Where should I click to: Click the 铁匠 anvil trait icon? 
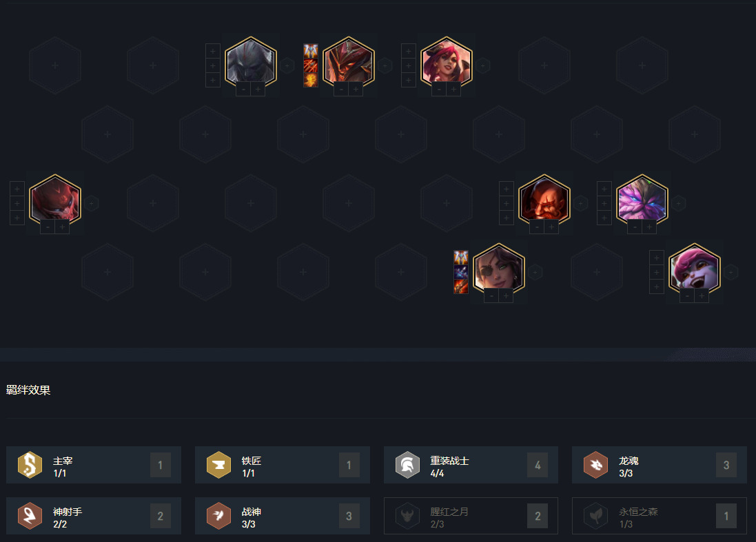(x=218, y=465)
